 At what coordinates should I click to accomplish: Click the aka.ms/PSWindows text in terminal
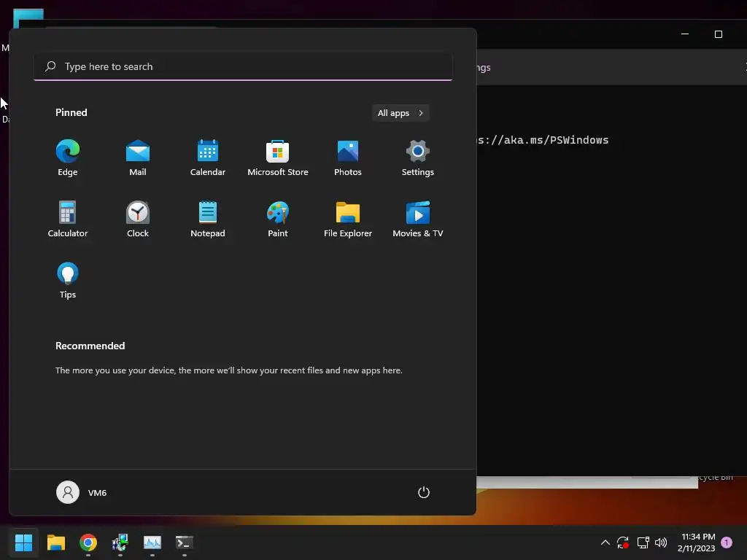(x=557, y=140)
